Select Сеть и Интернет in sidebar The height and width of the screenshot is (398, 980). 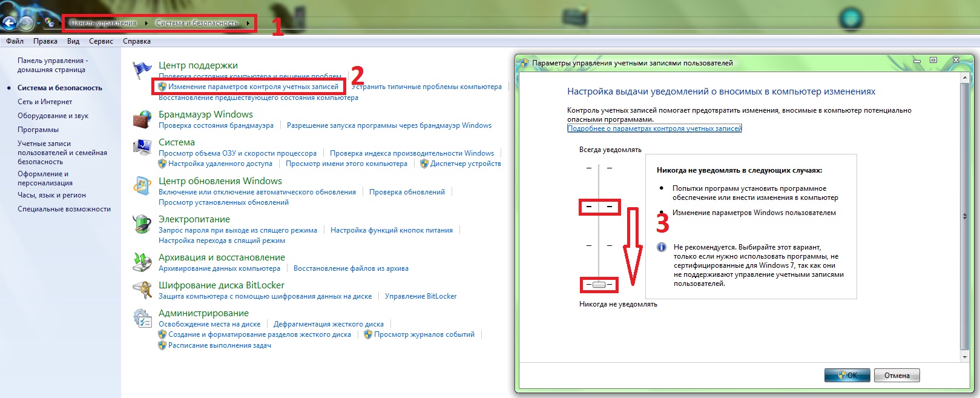point(45,102)
